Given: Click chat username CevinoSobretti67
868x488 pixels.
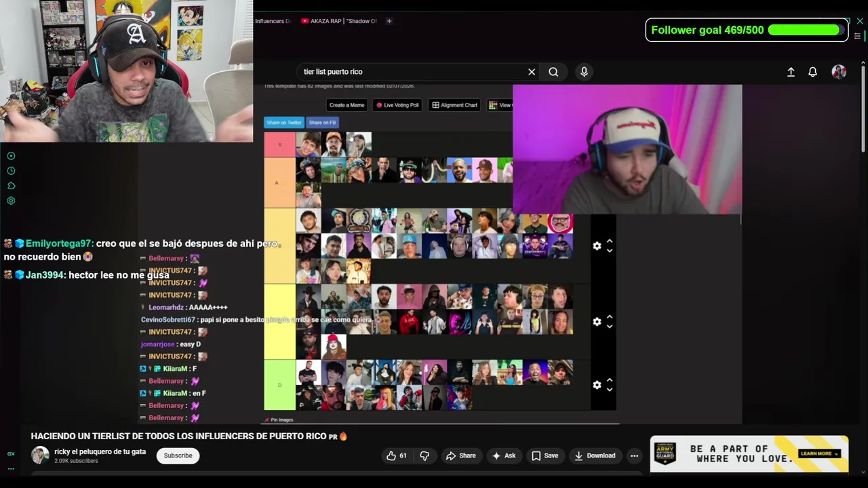Looking at the screenshot, I should point(167,319).
